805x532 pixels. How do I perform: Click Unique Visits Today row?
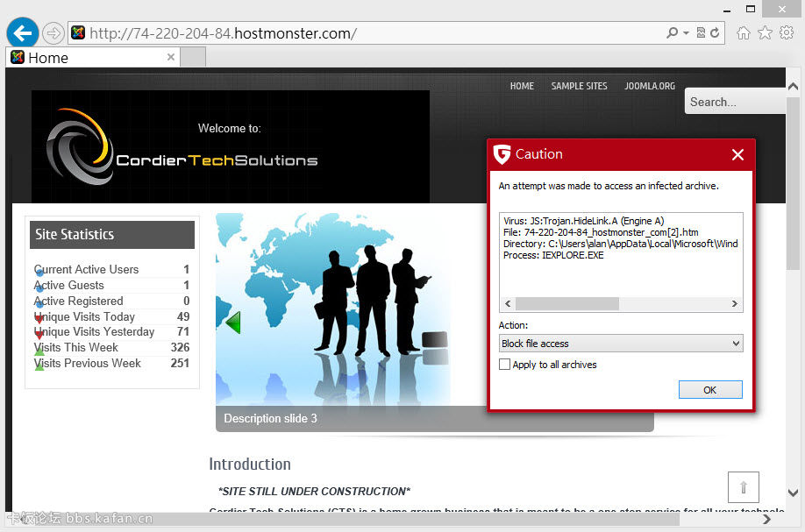coord(111,316)
